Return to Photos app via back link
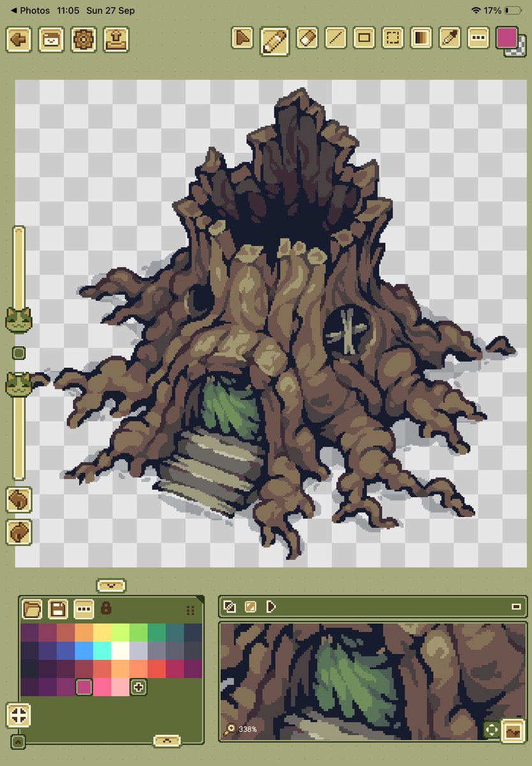Image resolution: width=532 pixels, height=766 pixels. point(30,11)
